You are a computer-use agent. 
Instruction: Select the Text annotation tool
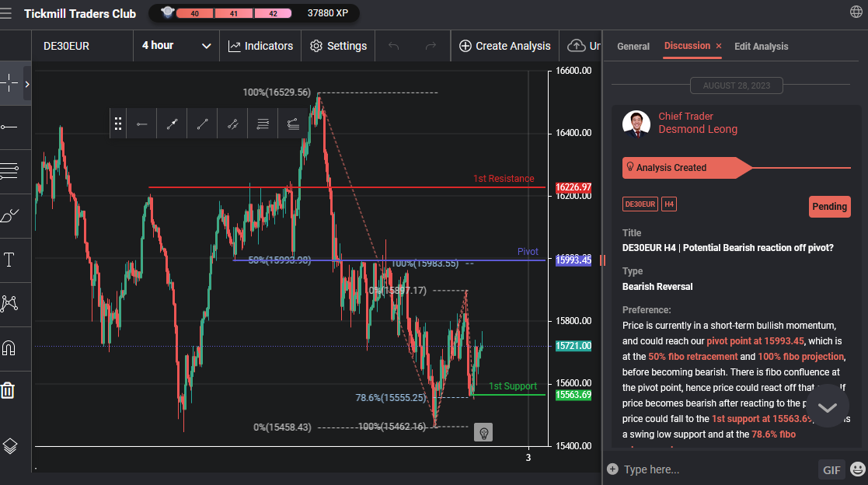pyautogui.click(x=9, y=260)
